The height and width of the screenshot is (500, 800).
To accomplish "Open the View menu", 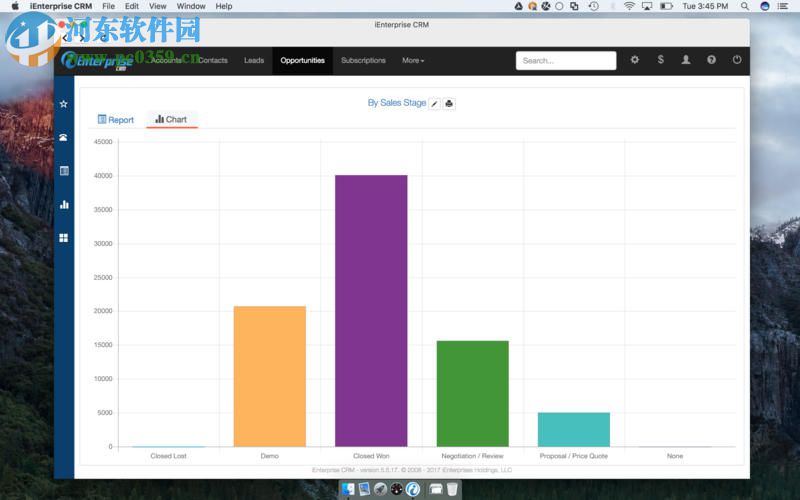I will [158, 6].
